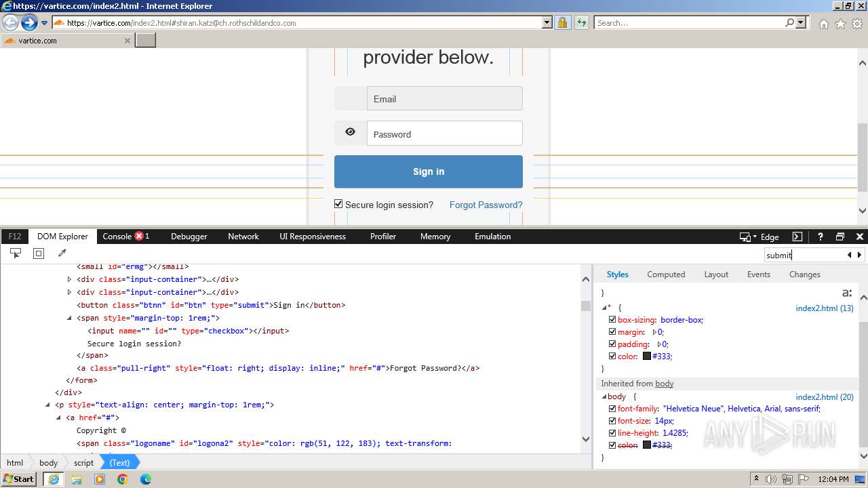Switch to the Computed styles tab
The width and height of the screenshot is (868, 488).
666,274
